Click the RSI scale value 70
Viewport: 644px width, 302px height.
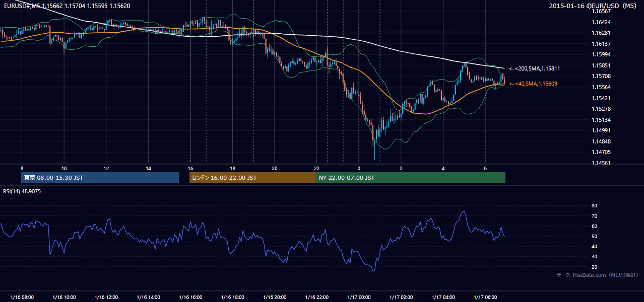click(x=594, y=216)
